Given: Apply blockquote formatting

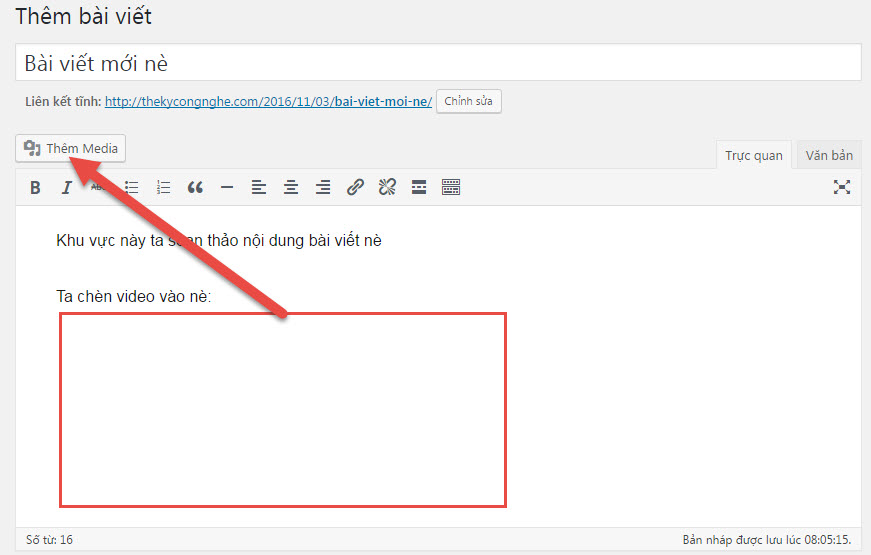Looking at the screenshot, I should 195,187.
